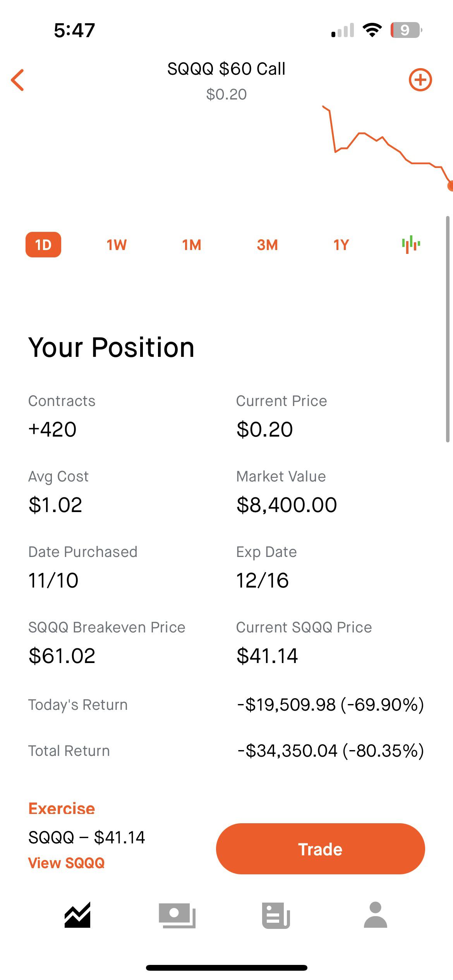Image resolution: width=453 pixels, height=980 pixels.
Task: Open the View SQQQ link
Action: pyautogui.click(x=66, y=863)
